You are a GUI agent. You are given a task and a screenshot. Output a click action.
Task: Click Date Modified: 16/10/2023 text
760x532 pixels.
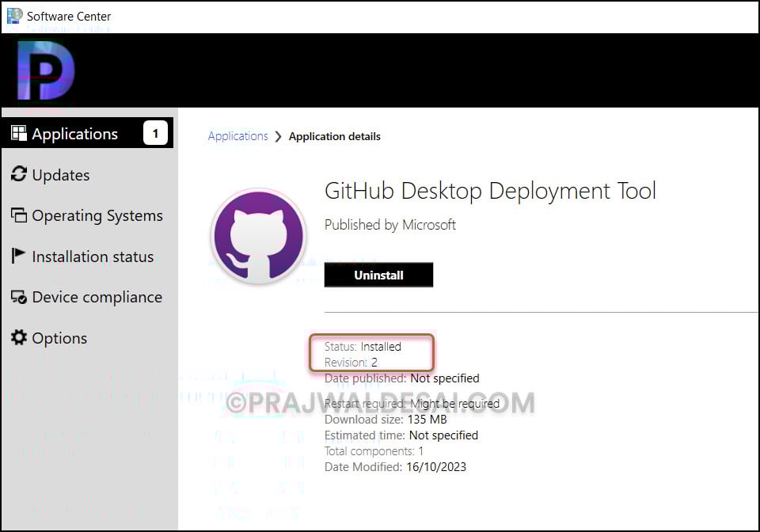click(395, 467)
